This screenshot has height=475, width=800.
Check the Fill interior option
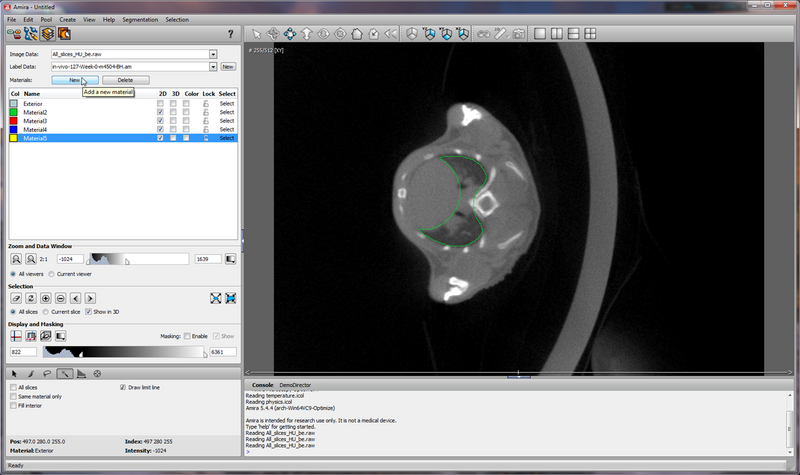[13, 405]
